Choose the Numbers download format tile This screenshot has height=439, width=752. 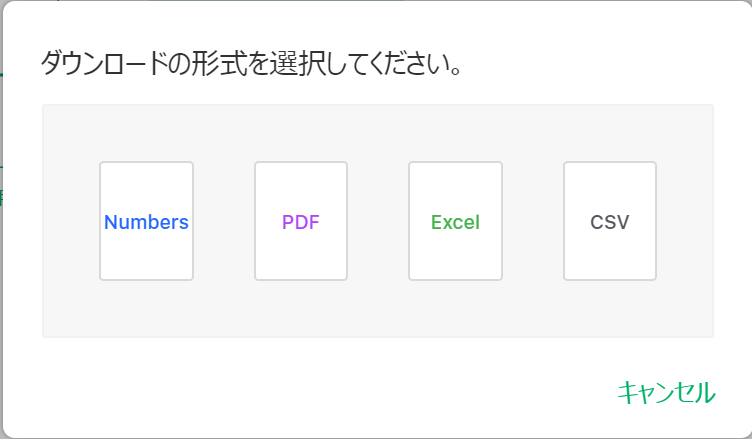point(146,221)
